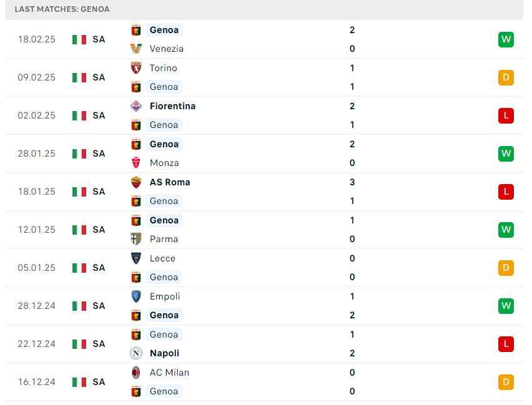Open the AC Milan team link

click(x=169, y=373)
